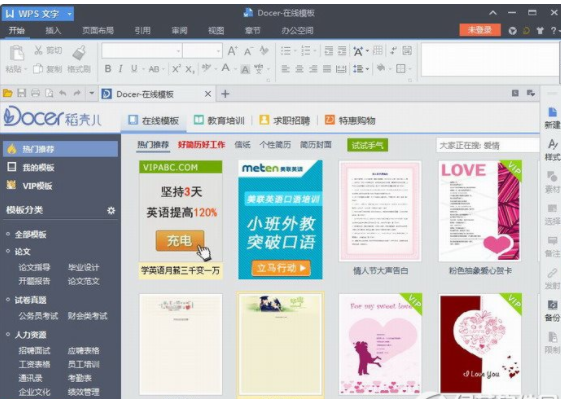This screenshot has width=561, height=399.
Task: Increase font size with A+ icon
Action: click(233, 51)
